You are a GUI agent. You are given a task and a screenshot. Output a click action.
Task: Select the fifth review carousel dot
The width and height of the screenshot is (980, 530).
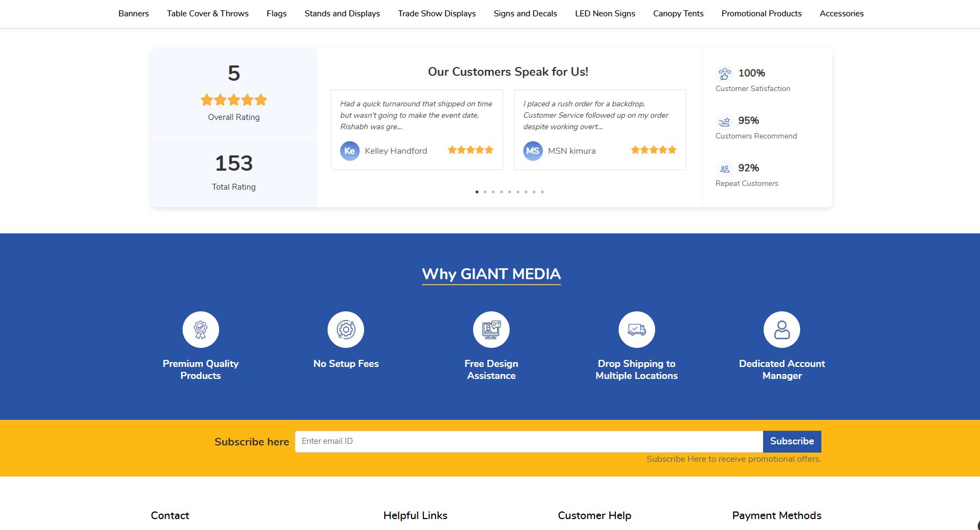pos(510,192)
